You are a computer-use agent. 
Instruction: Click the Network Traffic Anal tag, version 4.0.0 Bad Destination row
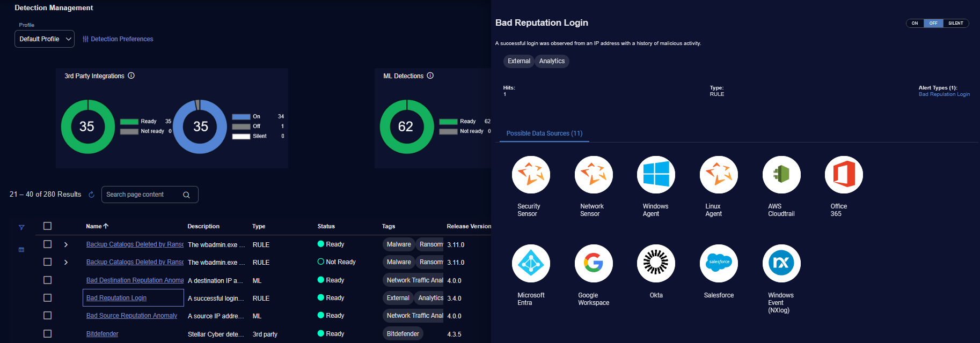pos(413,280)
